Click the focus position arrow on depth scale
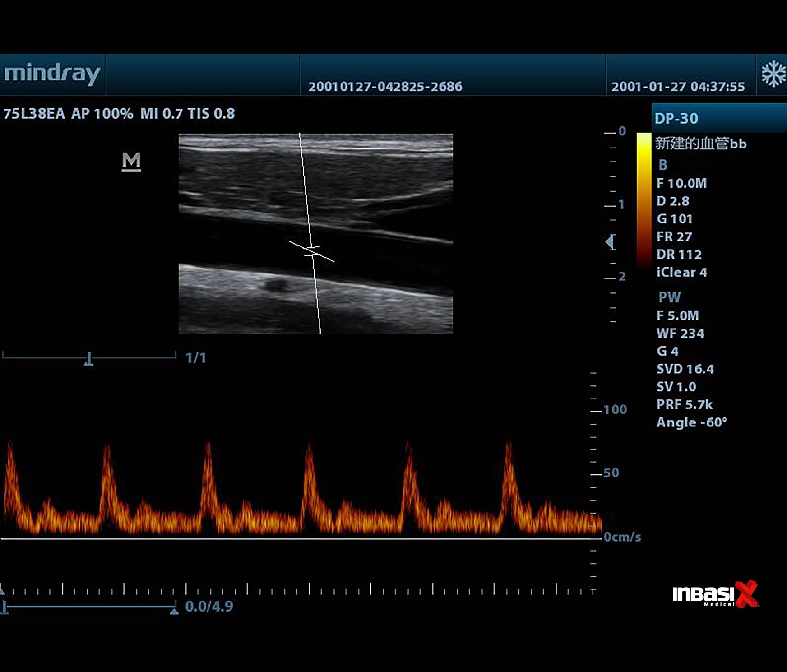The width and height of the screenshot is (787, 672). (x=610, y=242)
